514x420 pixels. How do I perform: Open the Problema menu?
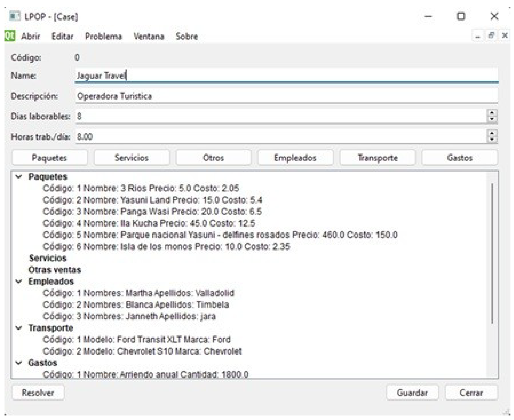pyautogui.click(x=103, y=36)
